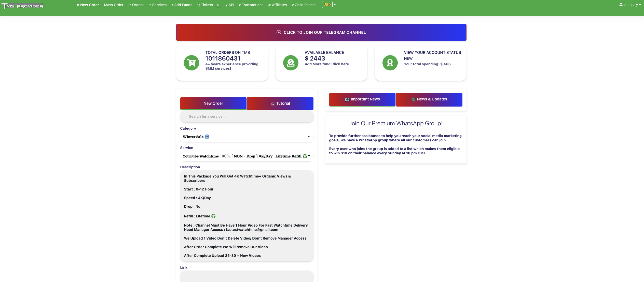Viewport: 644px width, 282px height.
Task: Expand the Winter Sale category dropdown
Action: pyautogui.click(x=246, y=137)
